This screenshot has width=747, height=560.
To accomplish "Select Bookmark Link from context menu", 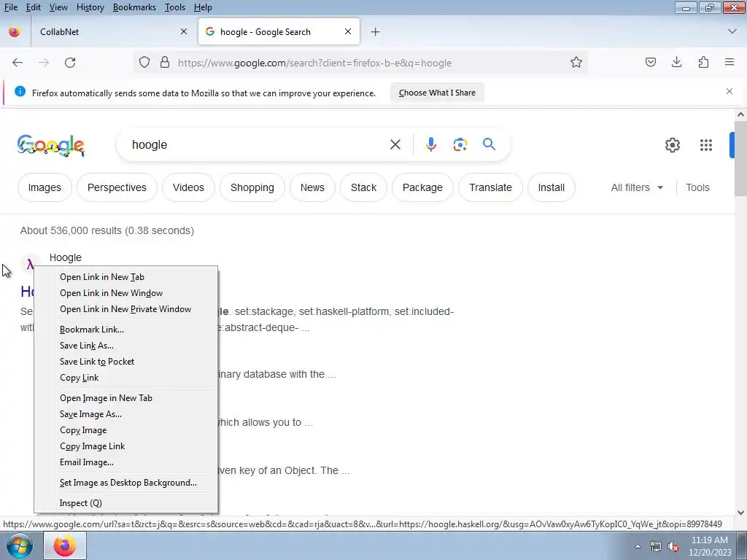I will (x=125, y=329).
